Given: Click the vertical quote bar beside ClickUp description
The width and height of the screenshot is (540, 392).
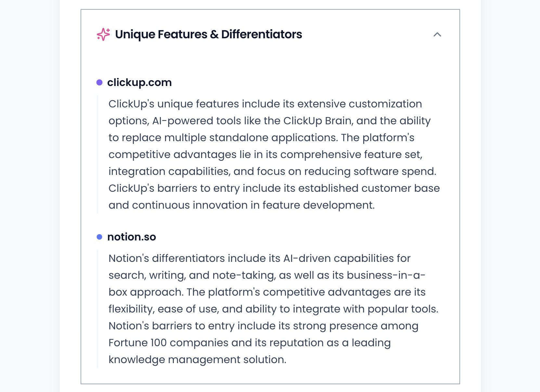Looking at the screenshot, I should coord(97,154).
